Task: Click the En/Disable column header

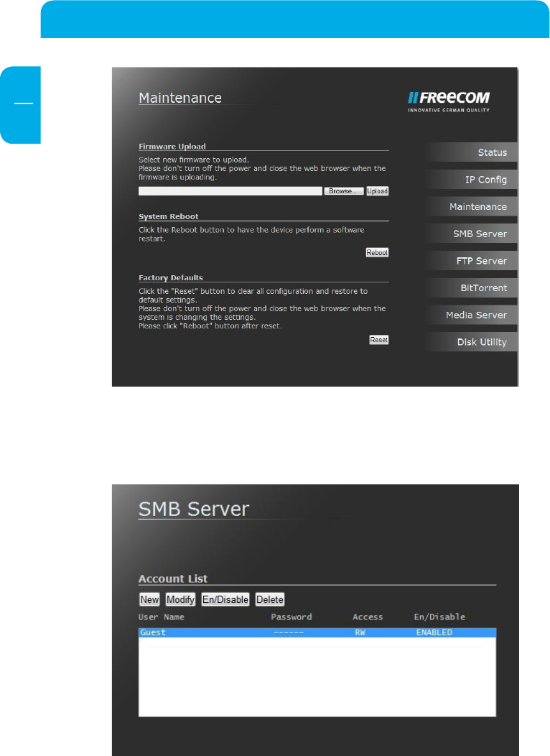Action: tap(439, 617)
